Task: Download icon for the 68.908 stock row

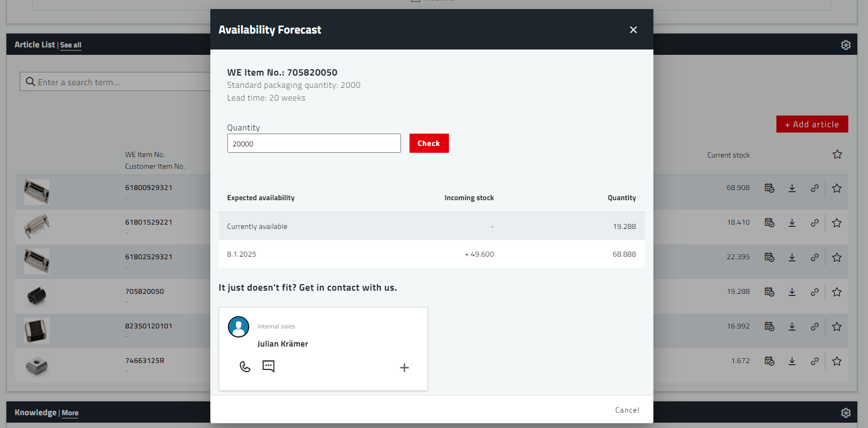Action: pyautogui.click(x=792, y=188)
